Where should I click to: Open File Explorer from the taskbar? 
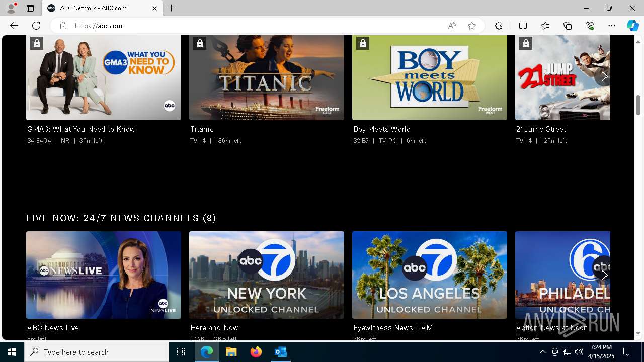tap(231, 352)
